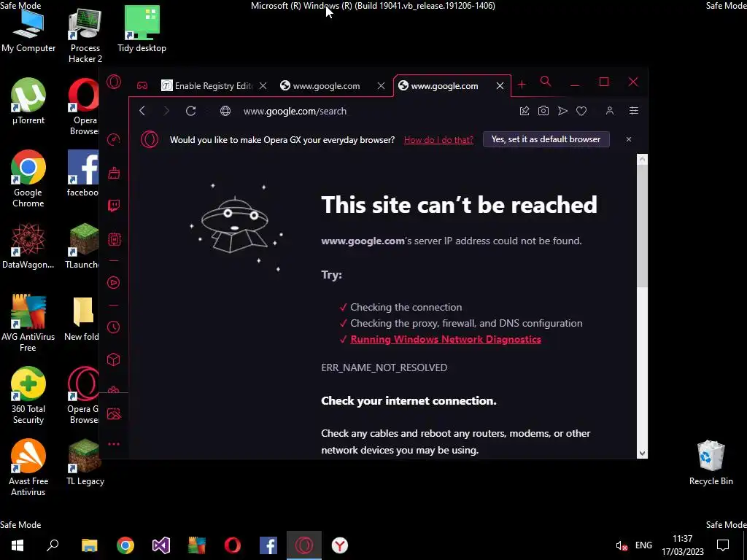Open GX Cleaner broom icon in sidebar
Viewport: 747px width, 560px height.
tap(114, 172)
